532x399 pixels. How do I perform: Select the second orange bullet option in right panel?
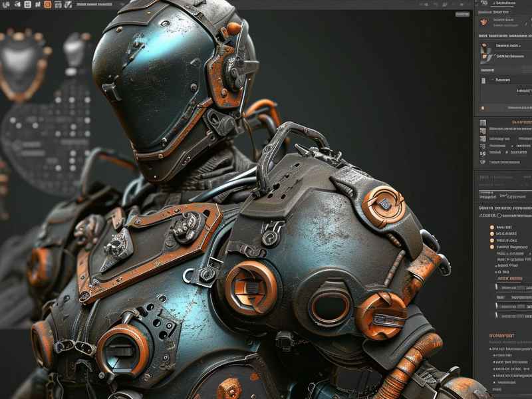pos(491,234)
